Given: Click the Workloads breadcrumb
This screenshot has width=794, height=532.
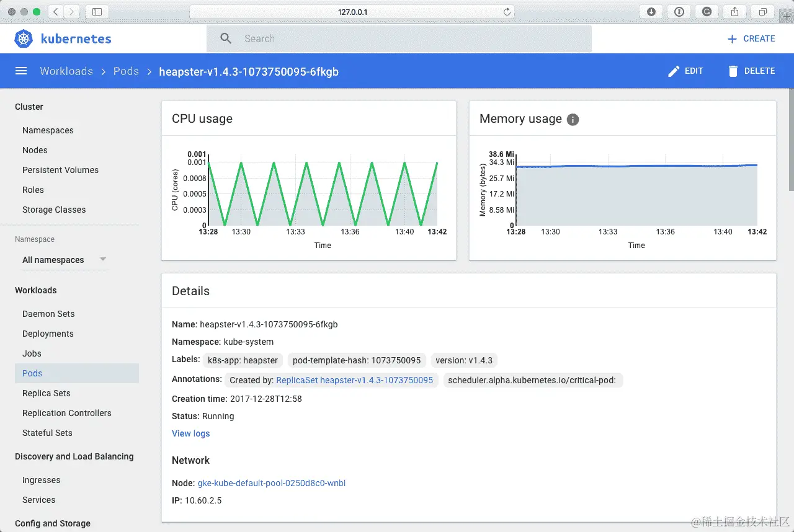Looking at the screenshot, I should point(66,71).
